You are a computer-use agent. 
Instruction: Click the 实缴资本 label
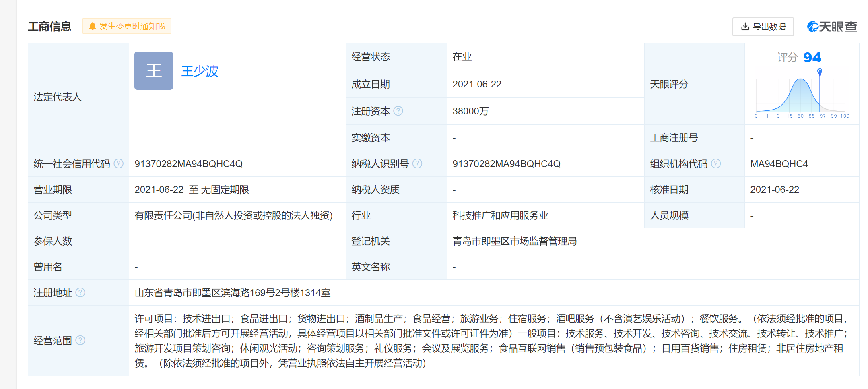371,138
